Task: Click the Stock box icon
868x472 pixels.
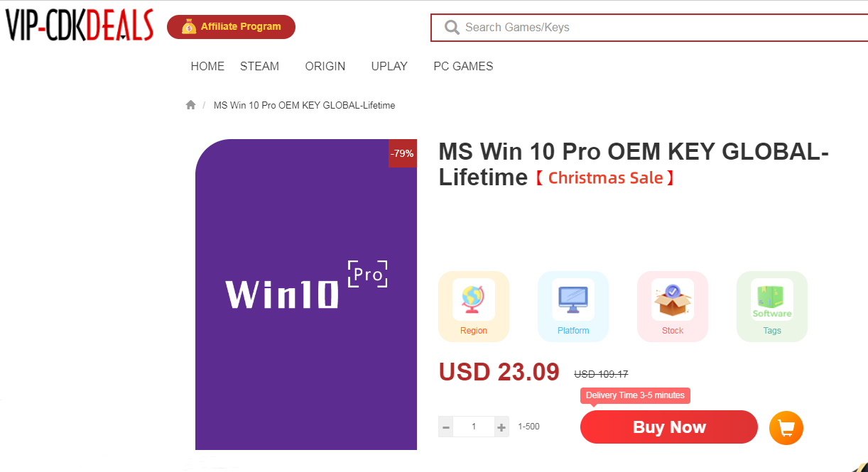Action: tap(673, 300)
